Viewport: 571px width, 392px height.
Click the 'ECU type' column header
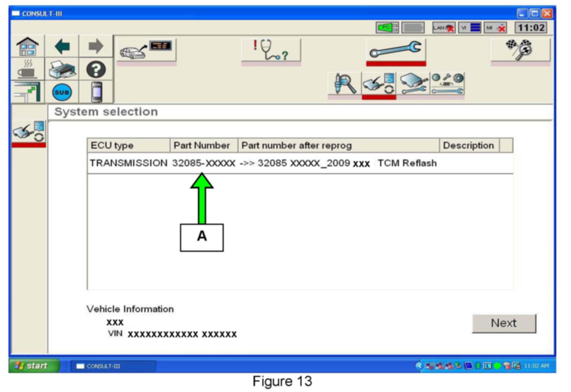(x=129, y=145)
